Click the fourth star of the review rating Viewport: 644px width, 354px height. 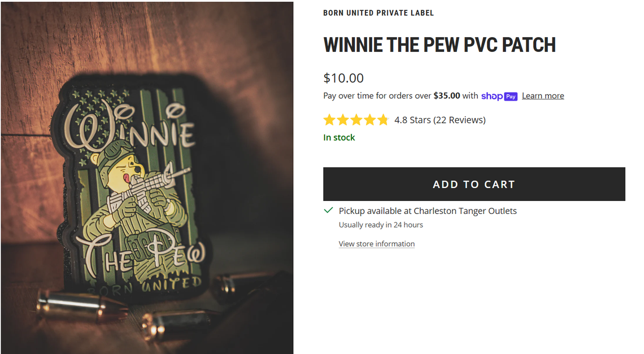click(370, 120)
